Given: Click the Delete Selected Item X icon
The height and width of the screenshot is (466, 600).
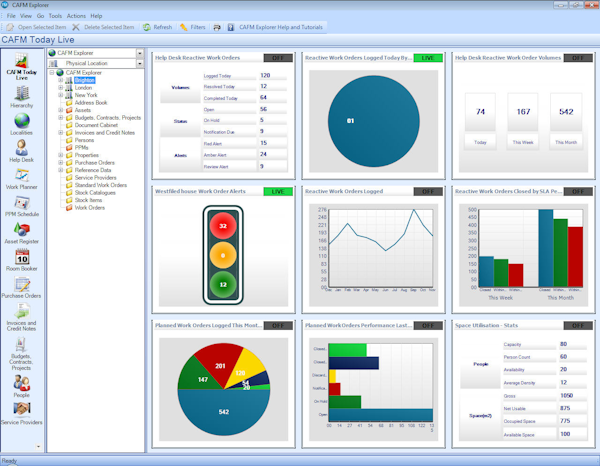Looking at the screenshot, I should 76,27.
